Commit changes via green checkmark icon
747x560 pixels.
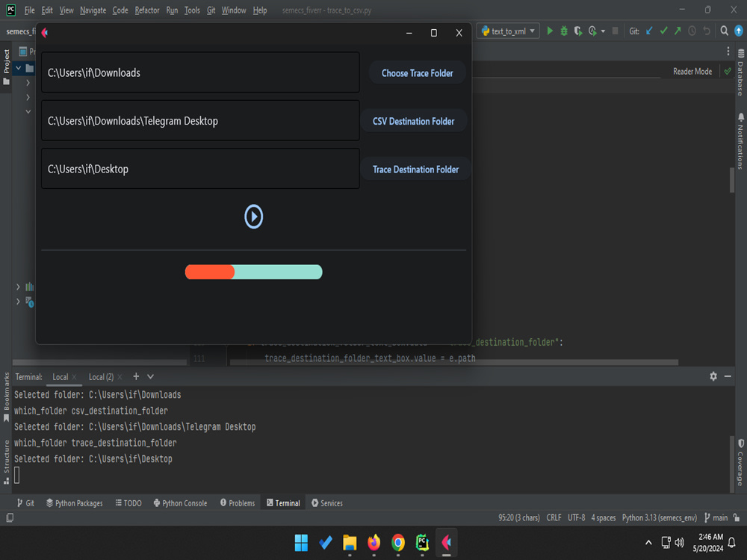coord(664,31)
